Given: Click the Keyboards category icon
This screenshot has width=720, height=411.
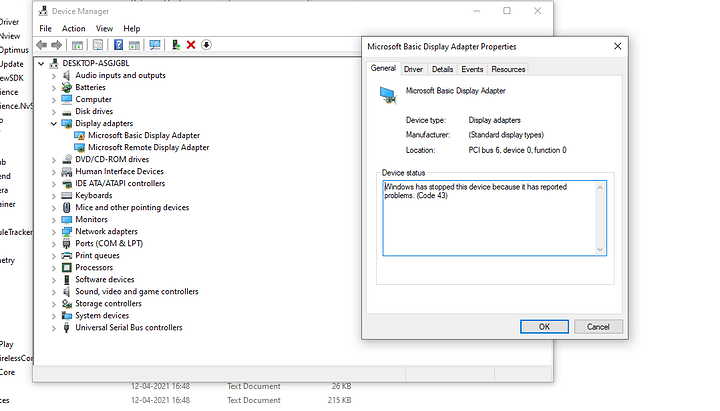Looking at the screenshot, I should [67, 196].
